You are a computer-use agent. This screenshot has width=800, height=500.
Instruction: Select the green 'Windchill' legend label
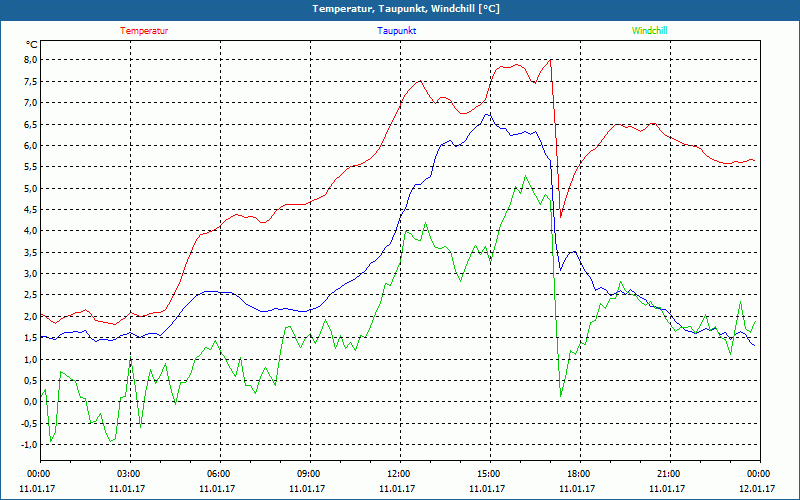[x=649, y=31]
